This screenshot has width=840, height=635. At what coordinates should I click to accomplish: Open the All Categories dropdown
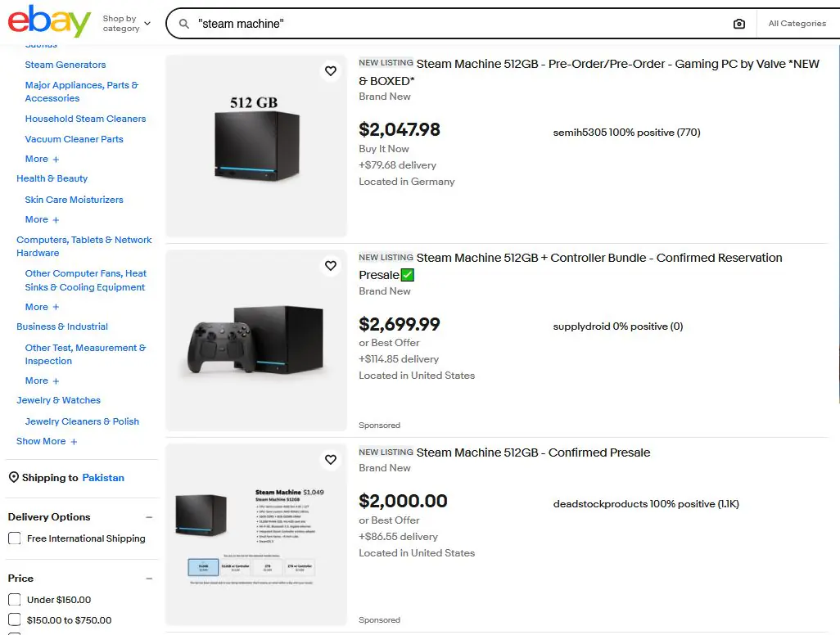[x=797, y=24]
